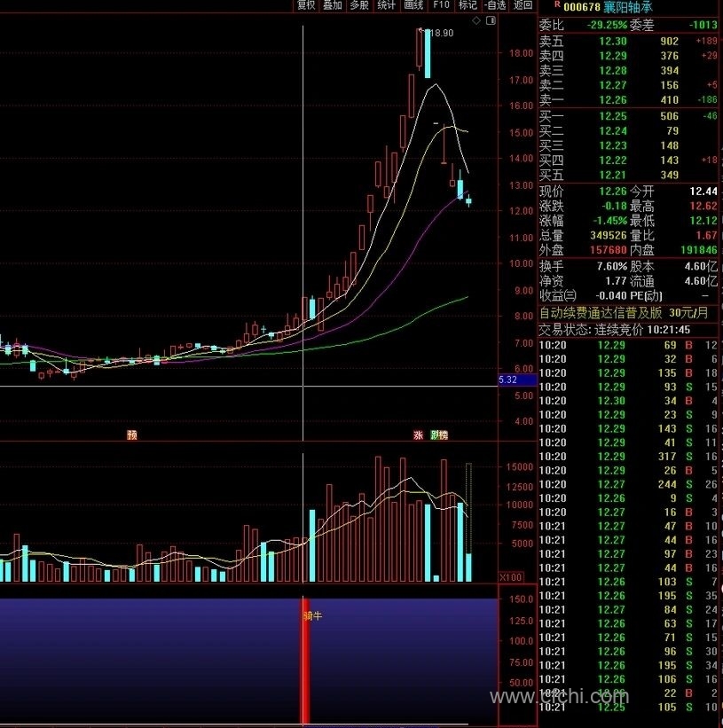Activate the 画线 drawing tools
Screen dimensions: 723x728
click(413, 5)
